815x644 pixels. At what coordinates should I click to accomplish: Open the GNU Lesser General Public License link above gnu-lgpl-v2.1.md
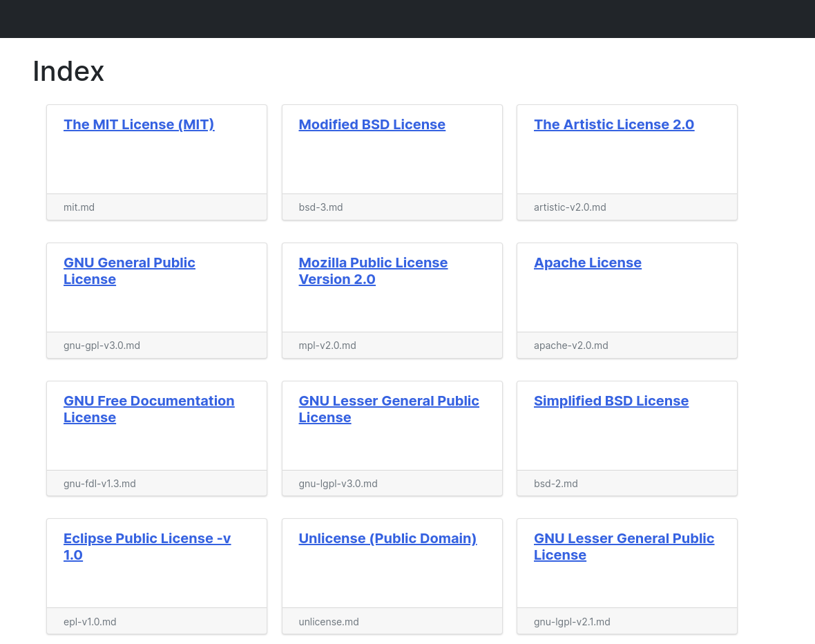pyautogui.click(x=624, y=547)
